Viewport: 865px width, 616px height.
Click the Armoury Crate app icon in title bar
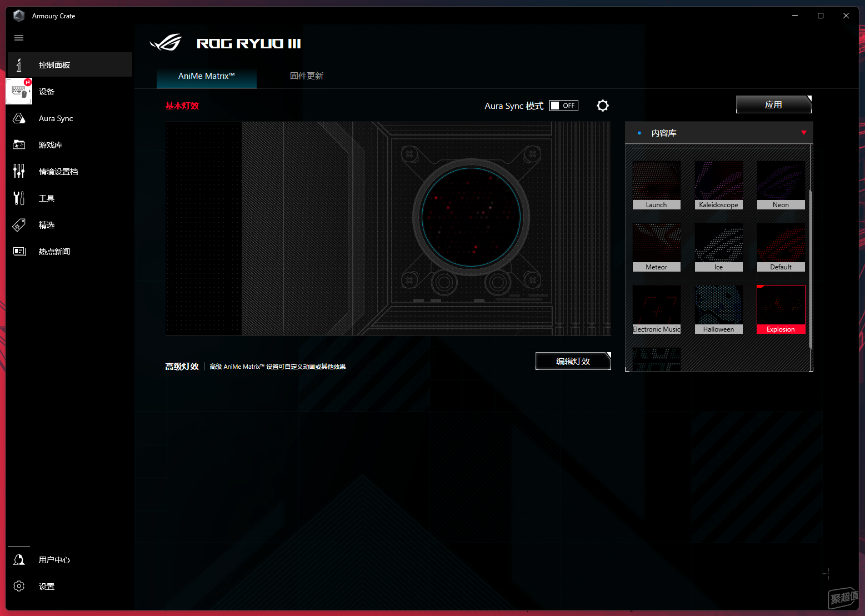point(19,16)
